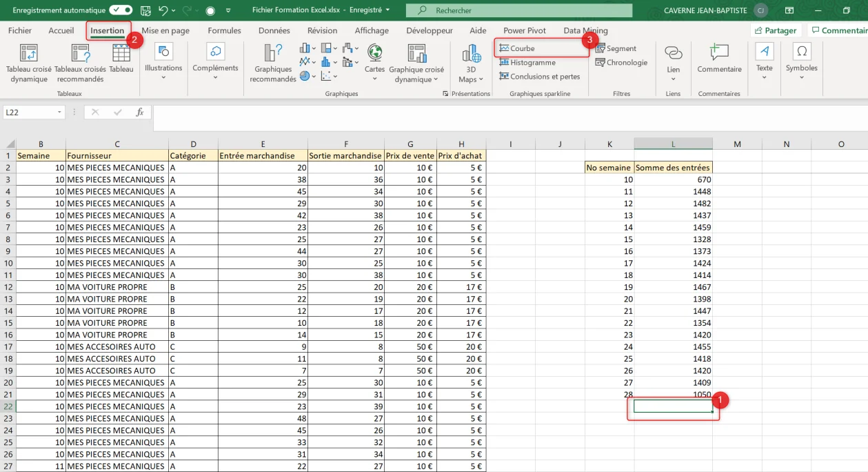Image resolution: width=868 pixels, height=472 pixels.
Task: Open the Fichier tab
Action: tap(20, 30)
